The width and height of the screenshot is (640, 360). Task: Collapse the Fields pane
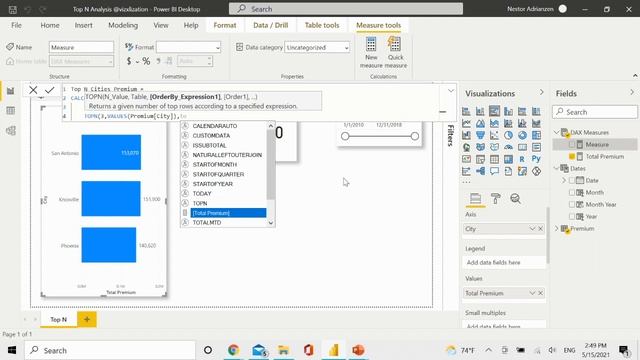pyautogui.click(x=632, y=93)
